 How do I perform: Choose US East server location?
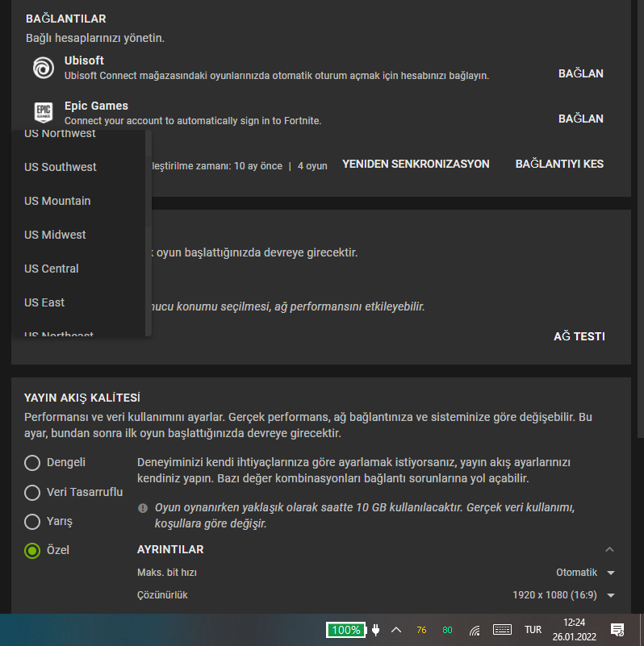coord(78,302)
